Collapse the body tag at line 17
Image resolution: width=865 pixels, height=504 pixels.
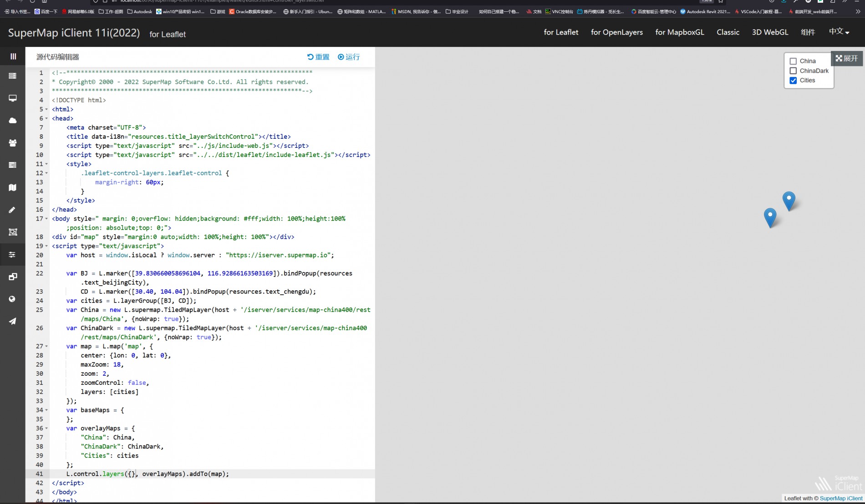46,219
